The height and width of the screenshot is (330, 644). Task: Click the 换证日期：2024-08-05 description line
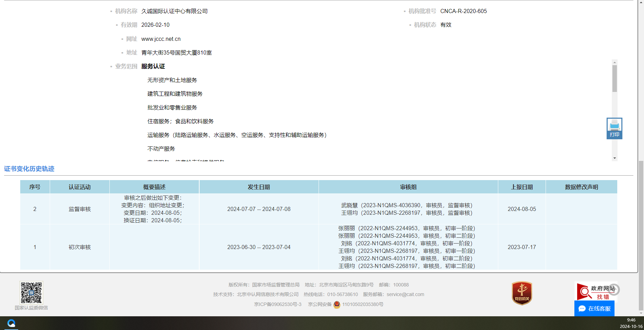click(x=153, y=220)
